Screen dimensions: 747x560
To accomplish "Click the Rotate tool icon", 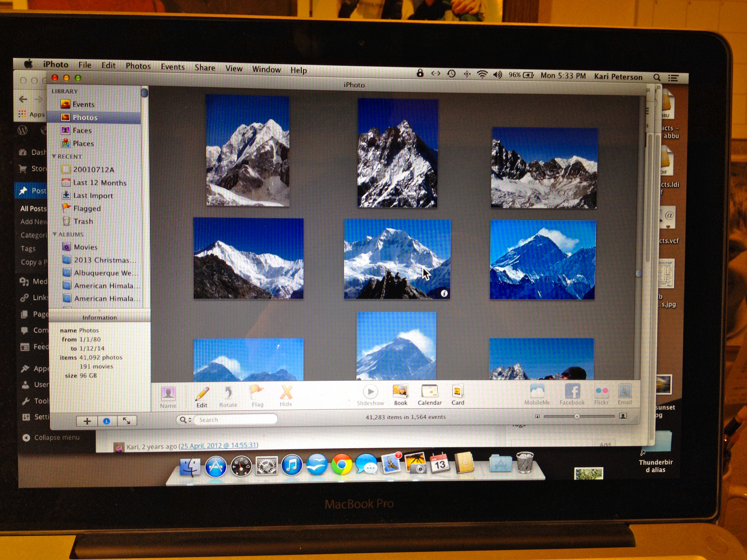I will (x=228, y=393).
